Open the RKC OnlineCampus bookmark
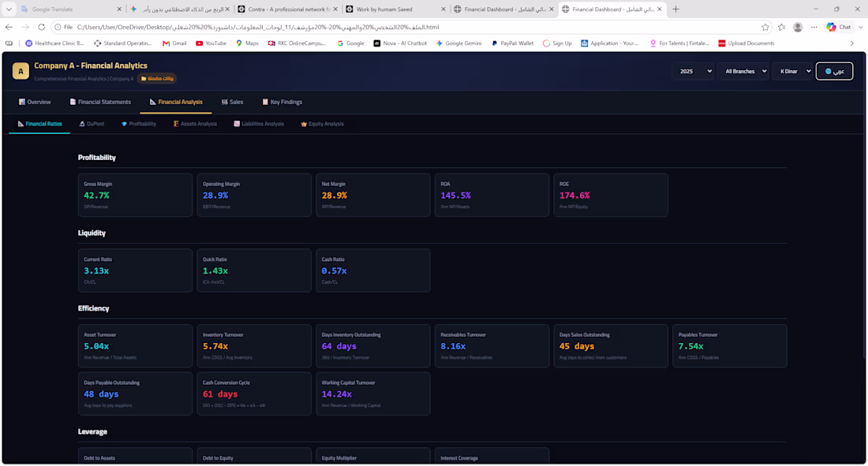 [297, 43]
